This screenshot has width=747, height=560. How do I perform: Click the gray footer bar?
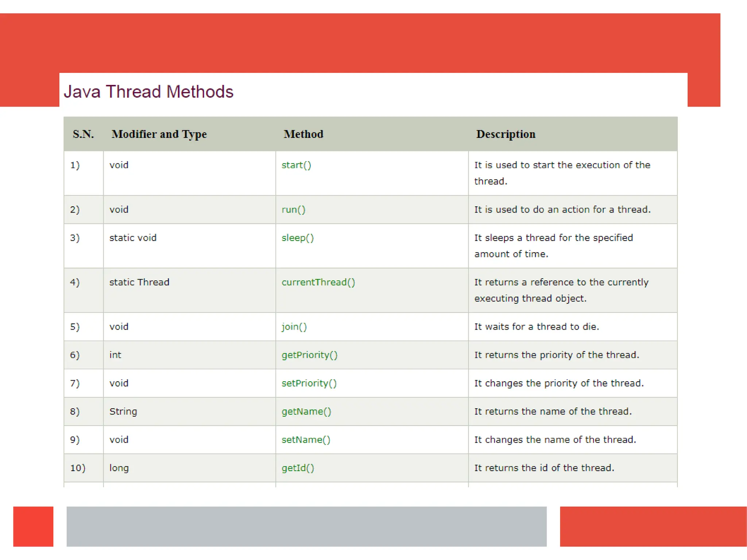pos(306,526)
